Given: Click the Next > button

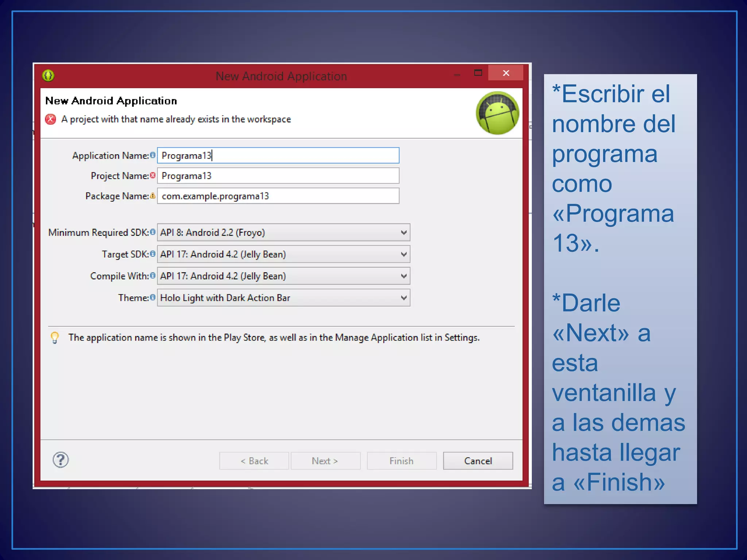Looking at the screenshot, I should 325,461.
